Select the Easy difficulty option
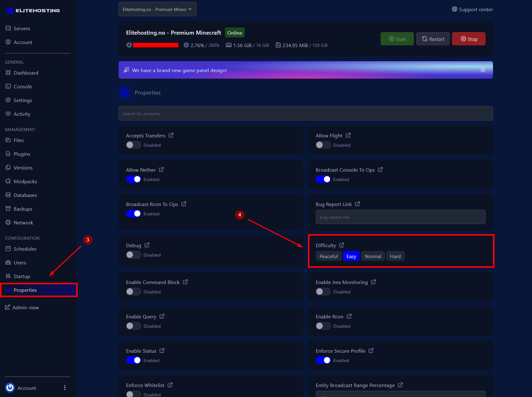This screenshot has width=532, height=397. [351, 256]
